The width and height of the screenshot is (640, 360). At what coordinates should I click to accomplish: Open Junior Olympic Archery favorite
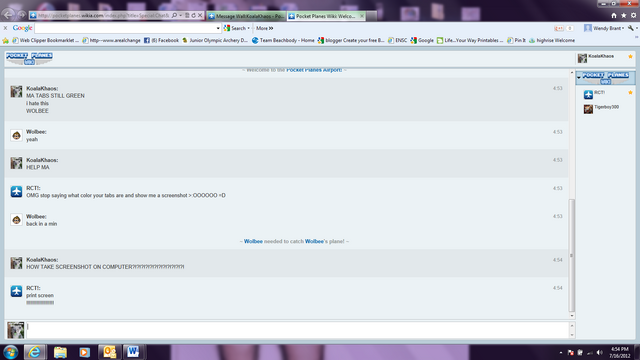pyautogui.click(x=215, y=40)
